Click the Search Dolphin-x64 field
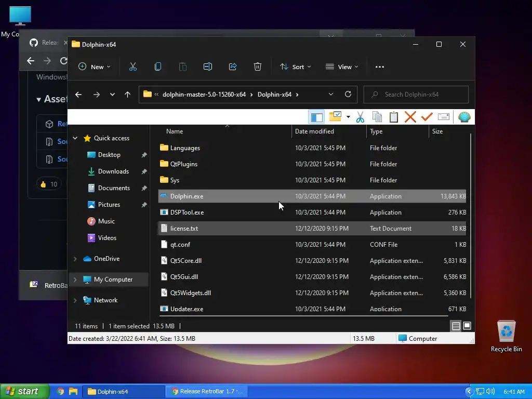This screenshot has height=399, width=532. click(x=416, y=95)
